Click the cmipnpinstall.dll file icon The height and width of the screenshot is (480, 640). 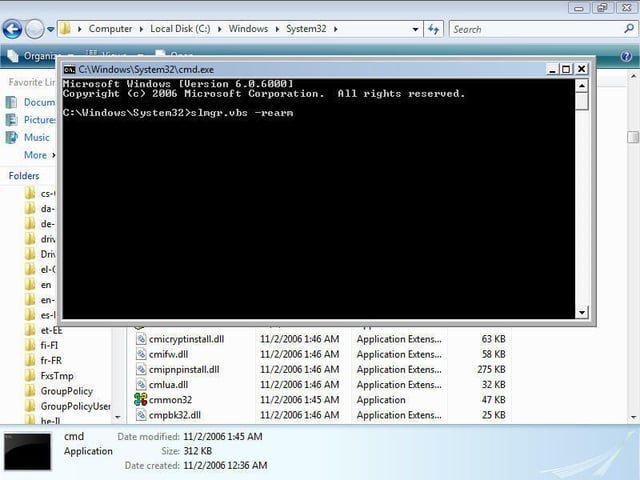click(141, 369)
